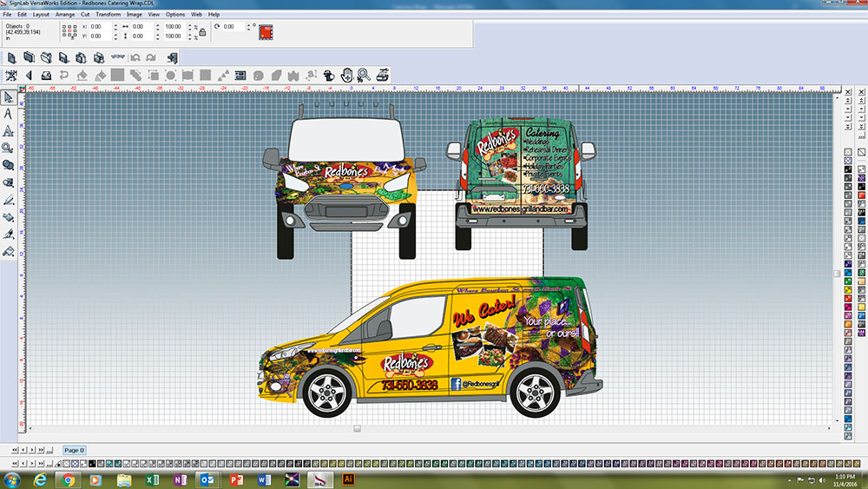Click the undo arrow icon
This screenshot has height=489, width=868.
[x=135, y=57]
